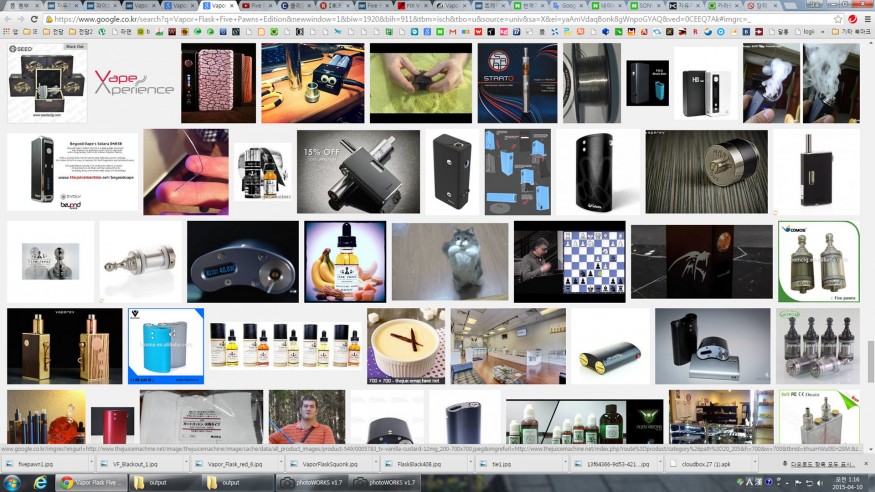Reload the Google image search page

click(x=35, y=19)
